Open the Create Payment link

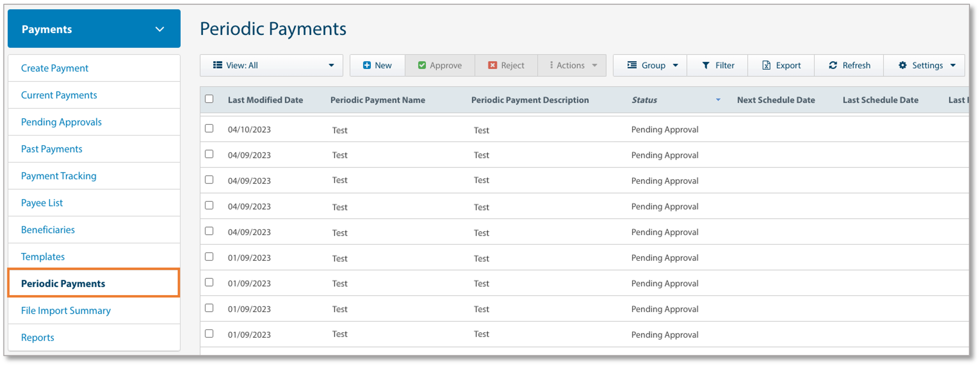(x=54, y=68)
